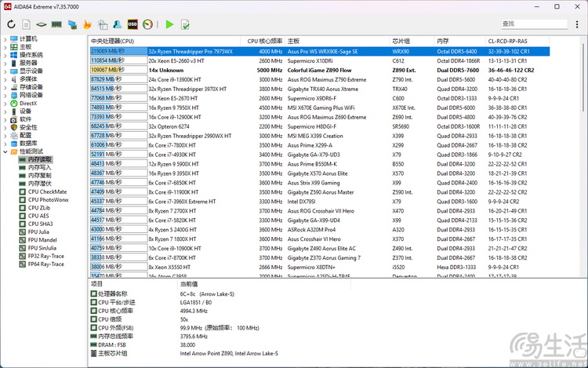
Task: Expand the 存储设备 tree node arrow
Action: [x=5, y=87]
